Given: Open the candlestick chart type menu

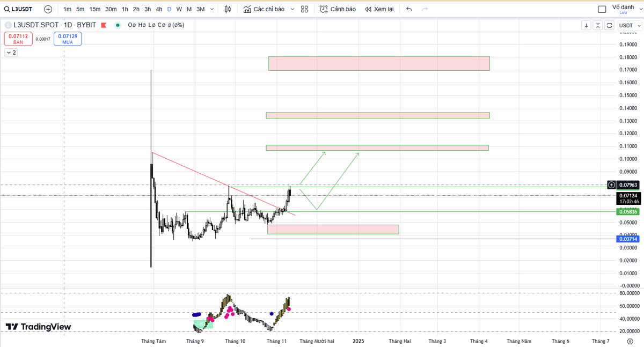Looking at the screenshot, I should pyautogui.click(x=228, y=9).
